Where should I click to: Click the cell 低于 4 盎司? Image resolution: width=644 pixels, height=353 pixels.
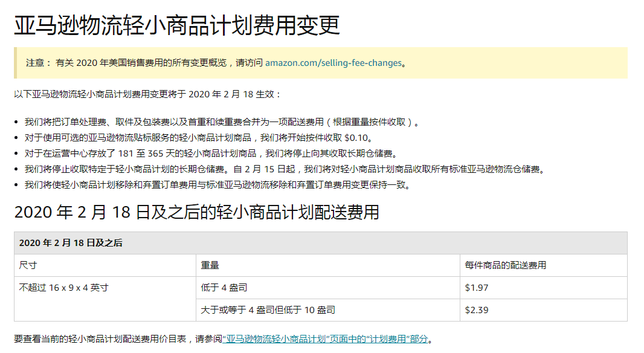click(x=328, y=288)
